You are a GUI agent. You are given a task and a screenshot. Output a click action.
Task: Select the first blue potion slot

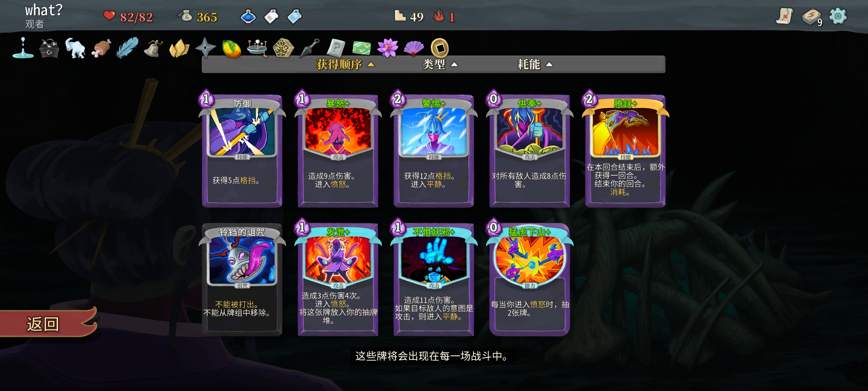click(248, 17)
